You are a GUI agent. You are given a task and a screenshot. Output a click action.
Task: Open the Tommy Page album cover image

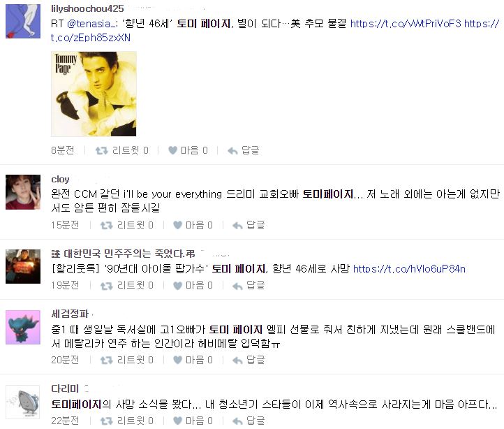(94, 94)
